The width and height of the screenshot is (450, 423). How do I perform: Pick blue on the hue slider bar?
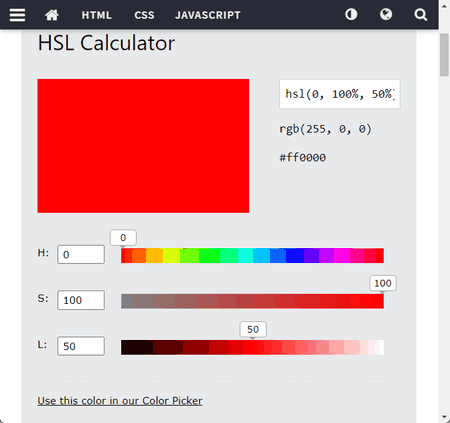[295, 256]
